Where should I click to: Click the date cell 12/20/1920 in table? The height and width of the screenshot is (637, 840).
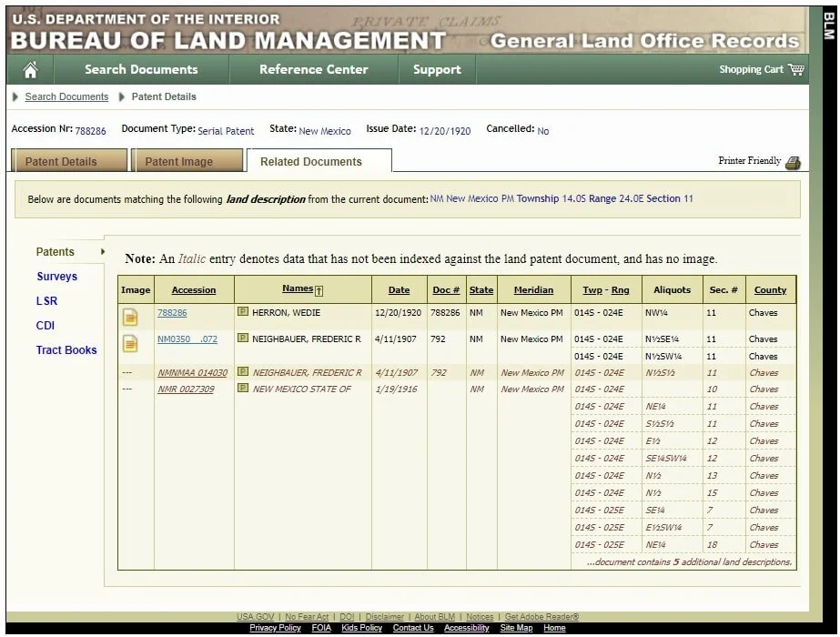(x=398, y=313)
